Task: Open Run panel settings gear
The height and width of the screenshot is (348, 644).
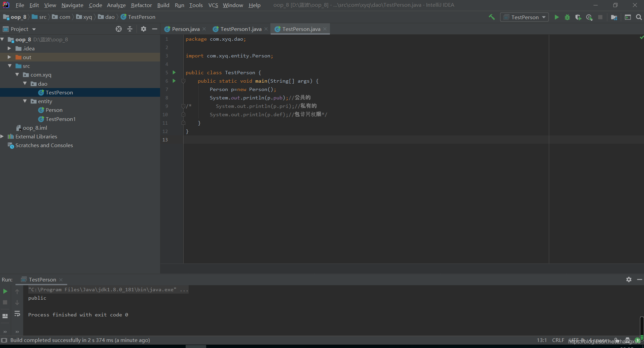Action: tap(629, 279)
